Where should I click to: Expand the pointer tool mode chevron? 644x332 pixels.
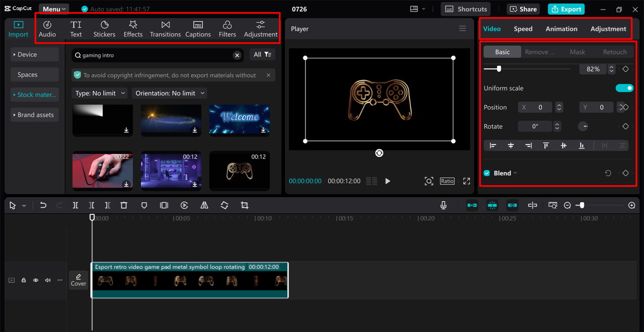(x=24, y=206)
